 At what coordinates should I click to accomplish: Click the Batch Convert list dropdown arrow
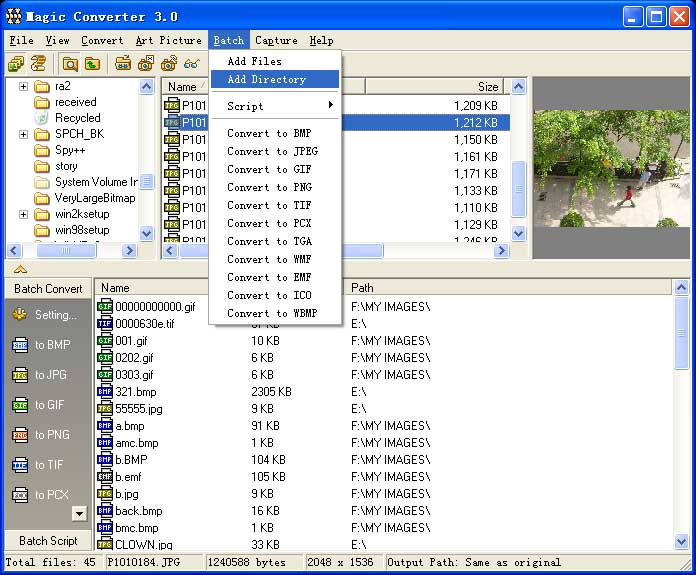pos(79,514)
